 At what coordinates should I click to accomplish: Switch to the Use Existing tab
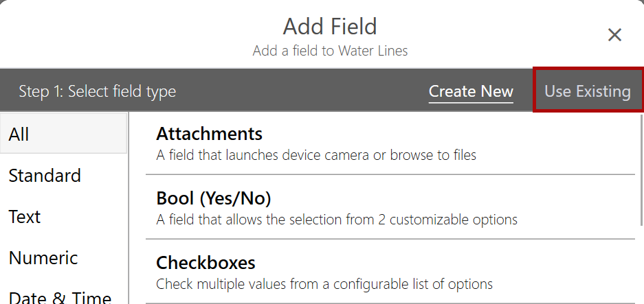coord(588,91)
